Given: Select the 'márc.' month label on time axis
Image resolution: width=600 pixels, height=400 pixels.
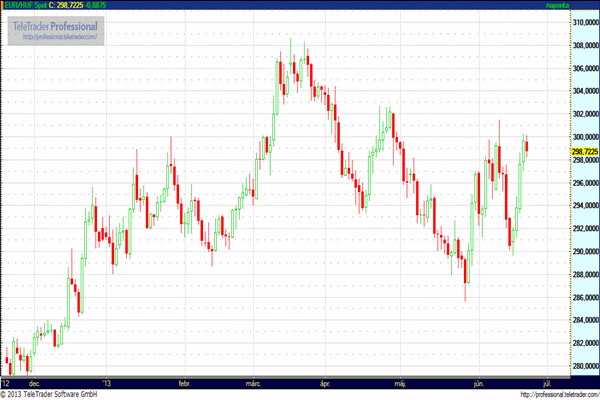Looking at the screenshot, I should point(253,382).
